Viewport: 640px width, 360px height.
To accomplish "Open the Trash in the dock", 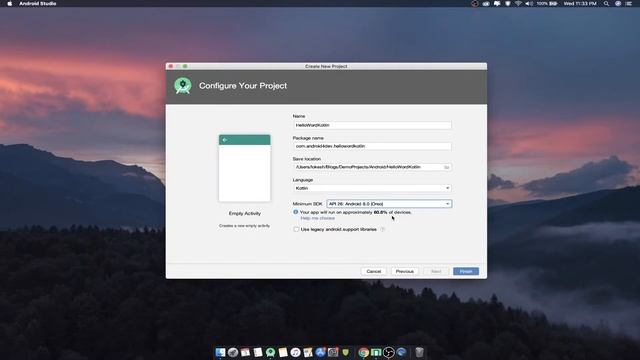I will pos(419,352).
